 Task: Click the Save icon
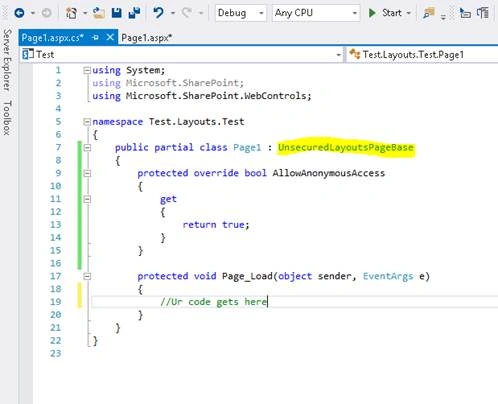(x=116, y=13)
